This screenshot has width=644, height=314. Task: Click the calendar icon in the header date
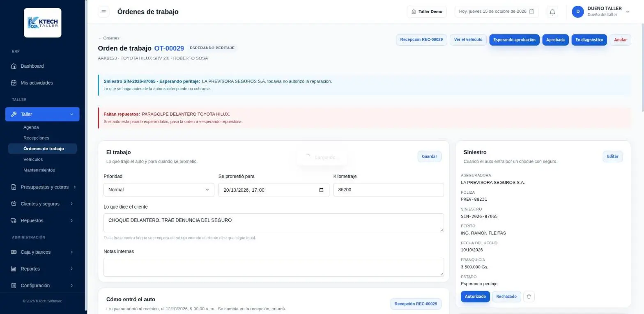(531, 11)
